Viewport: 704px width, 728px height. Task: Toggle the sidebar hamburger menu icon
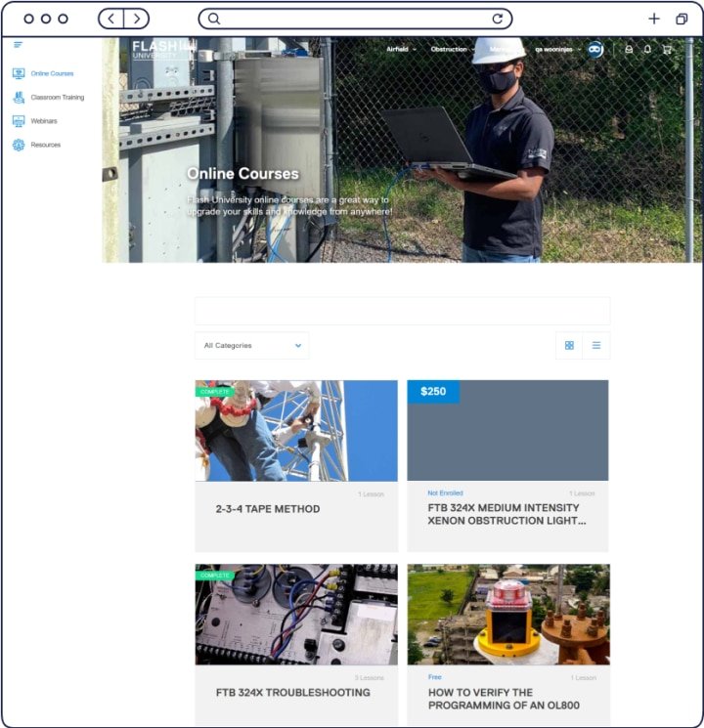(x=19, y=45)
